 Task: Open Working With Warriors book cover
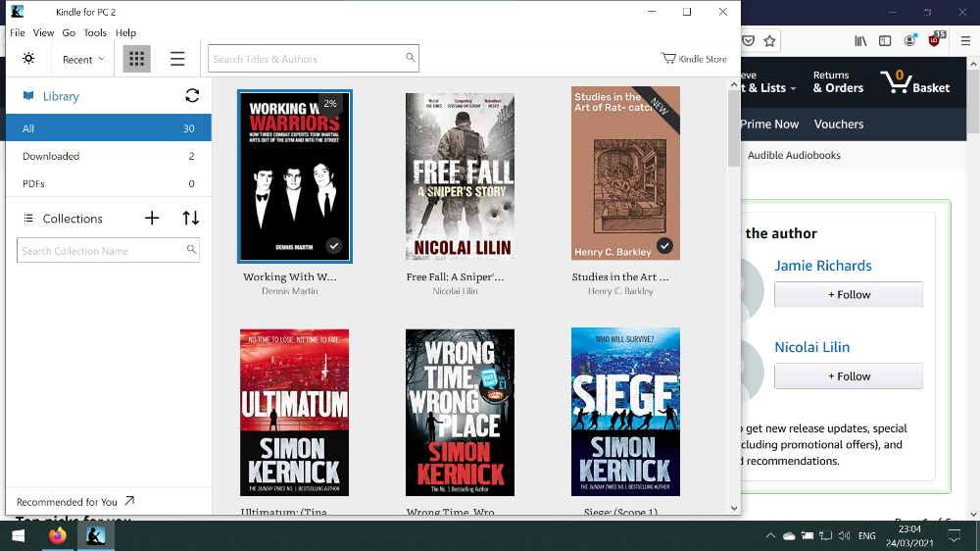[294, 175]
